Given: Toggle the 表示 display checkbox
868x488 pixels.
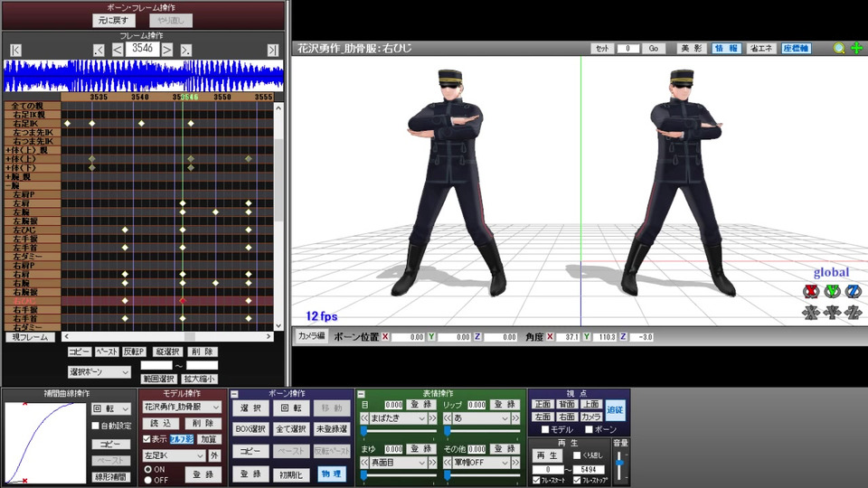Looking at the screenshot, I should tap(147, 439).
